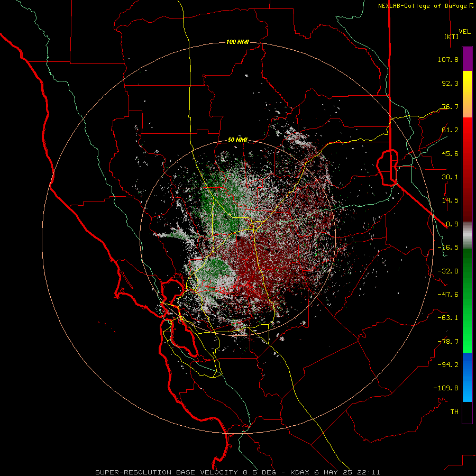Click the 14.5 velocity legend value
Viewport: 476px width, 476px height.
(x=450, y=200)
